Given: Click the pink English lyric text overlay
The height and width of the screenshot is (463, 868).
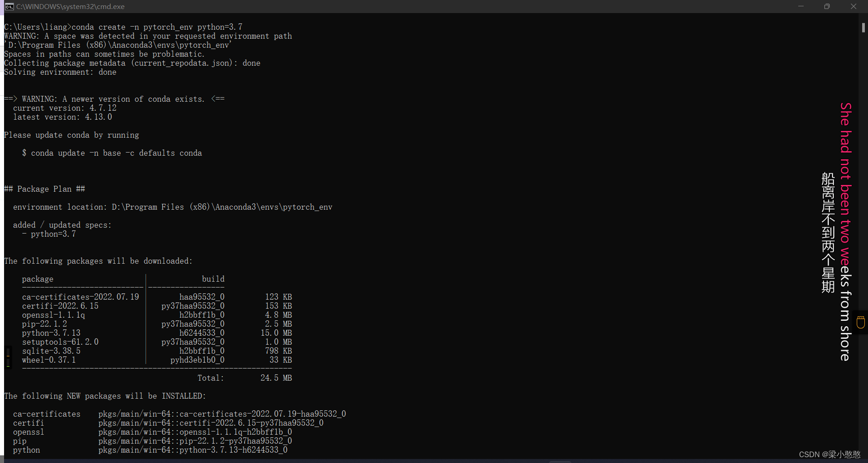Looking at the screenshot, I should pos(846,232).
